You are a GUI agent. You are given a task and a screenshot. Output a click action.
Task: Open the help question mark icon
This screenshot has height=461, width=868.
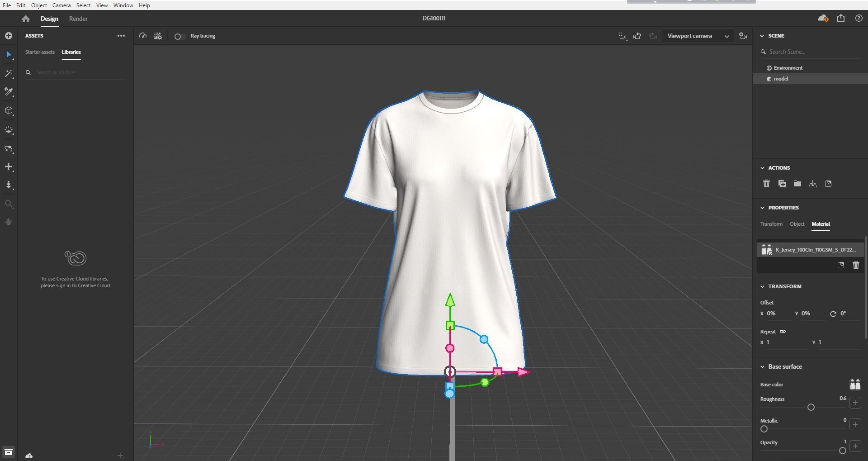click(x=859, y=18)
